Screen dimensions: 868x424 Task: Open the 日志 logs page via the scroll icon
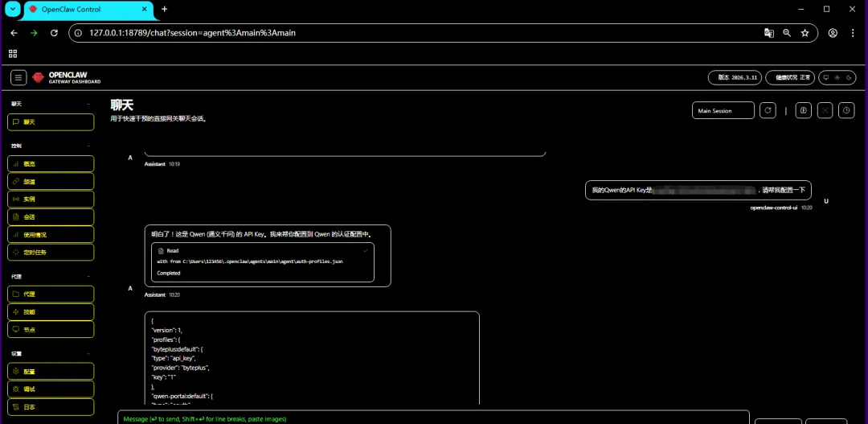pos(51,407)
